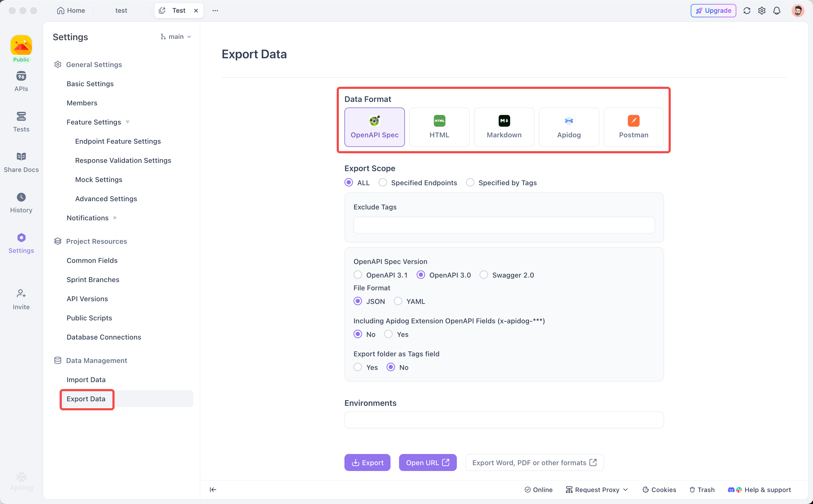Click the refresh sync icon in top bar
Image resolution: width=813 pixels, height=504 pixels.
[747, 11]
